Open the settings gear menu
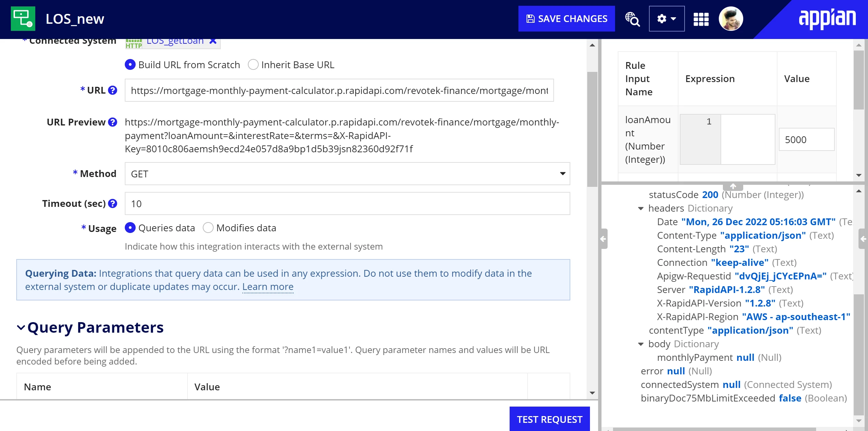The image size is (868, 431). pos(667,19)
